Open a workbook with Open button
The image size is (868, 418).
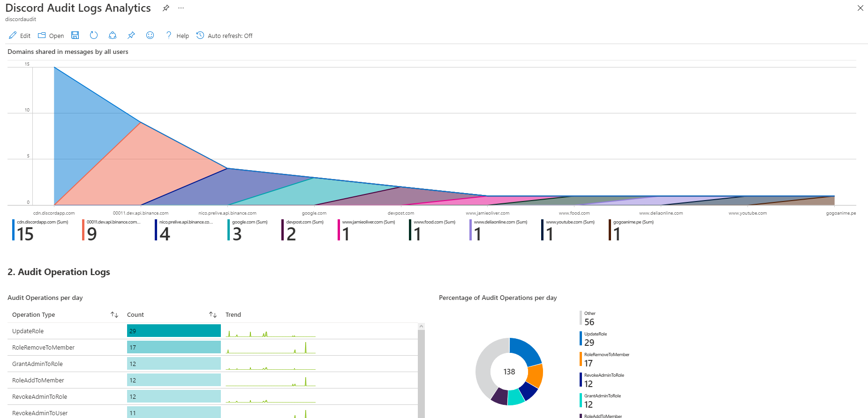coord(51,36)
